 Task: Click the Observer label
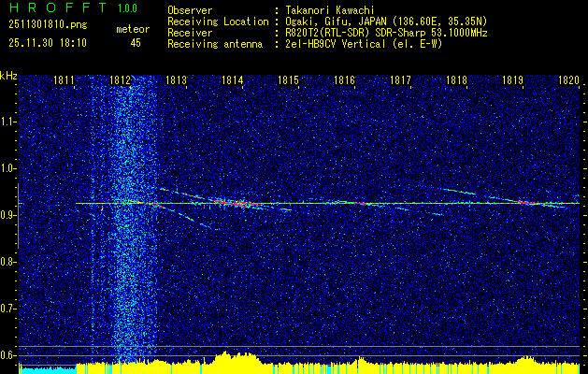click(x=190, y=10)
